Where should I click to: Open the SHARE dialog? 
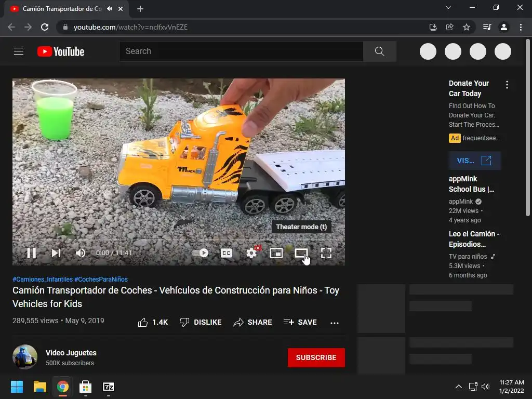click(x=253, y=322)
